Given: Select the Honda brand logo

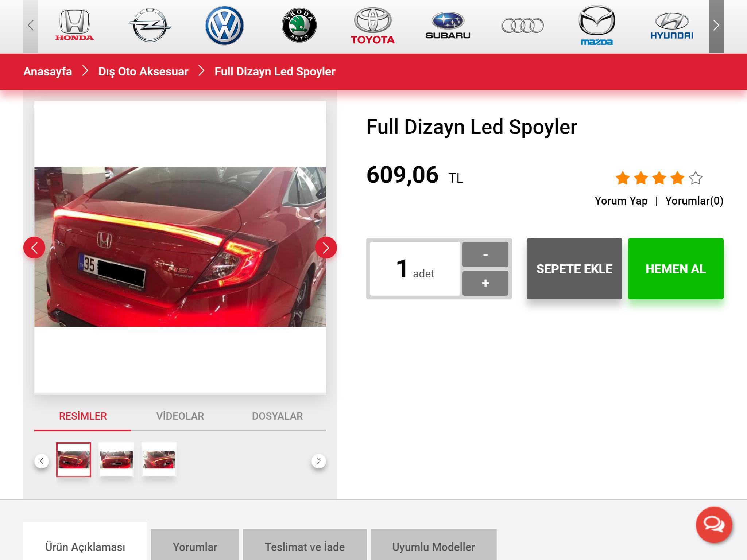Looking at the screenshot, I should point(74,25).
